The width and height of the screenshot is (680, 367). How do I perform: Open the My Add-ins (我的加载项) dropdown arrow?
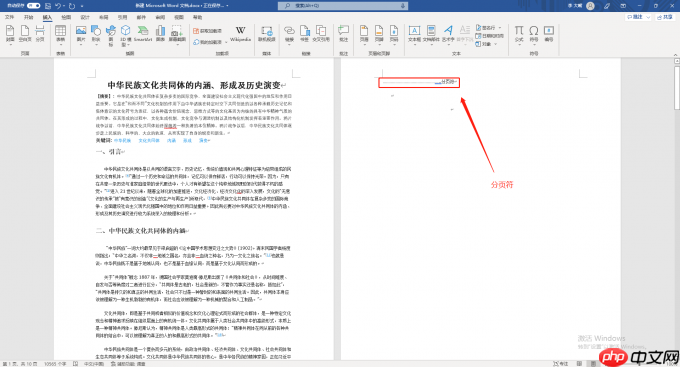pos(226,42)
